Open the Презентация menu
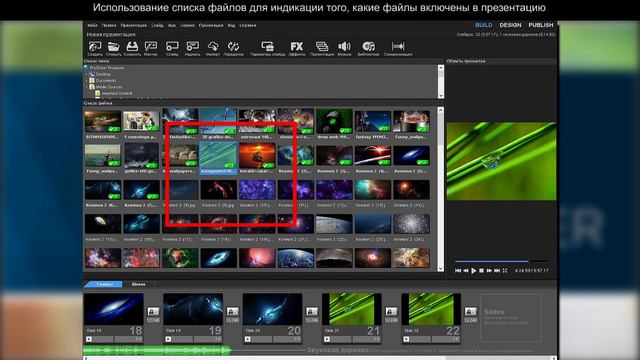Screen dimensions: 640x360 (133, 25)
